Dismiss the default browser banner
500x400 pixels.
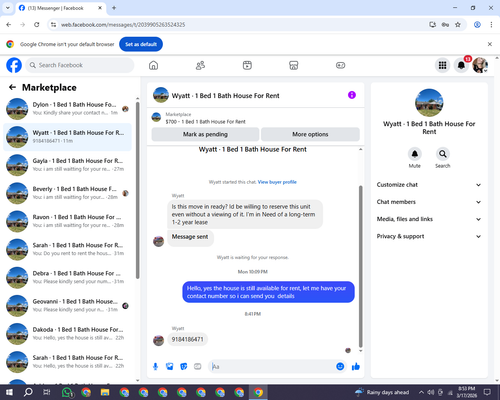click(490, 44)
